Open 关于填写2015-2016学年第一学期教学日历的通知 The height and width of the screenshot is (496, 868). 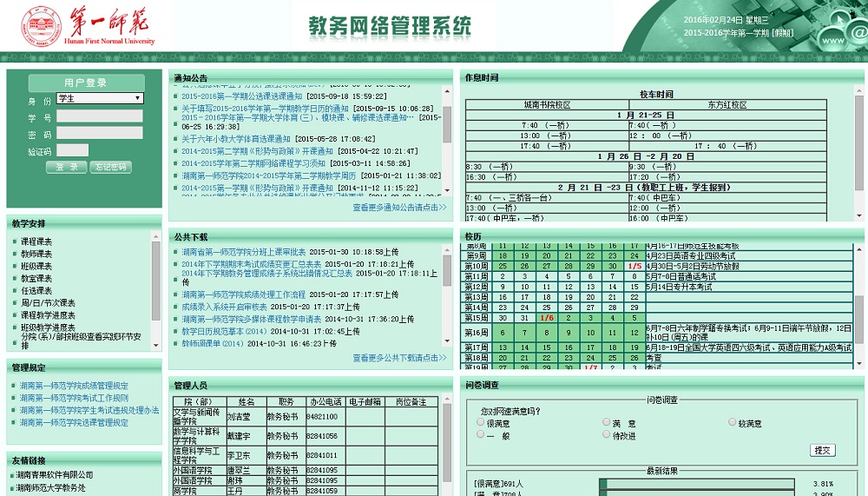[265, 109]
